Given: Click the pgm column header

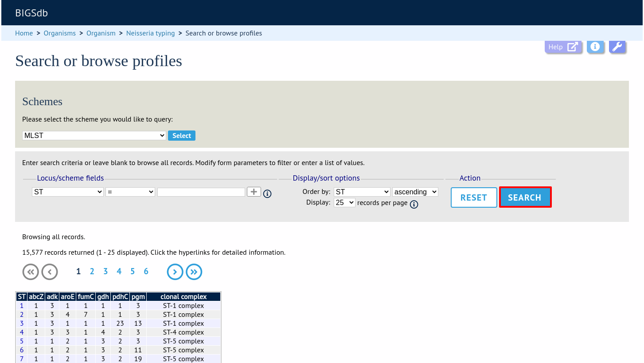Looking at the screenshot, I should pyautogui.click(x=138, y=297).
